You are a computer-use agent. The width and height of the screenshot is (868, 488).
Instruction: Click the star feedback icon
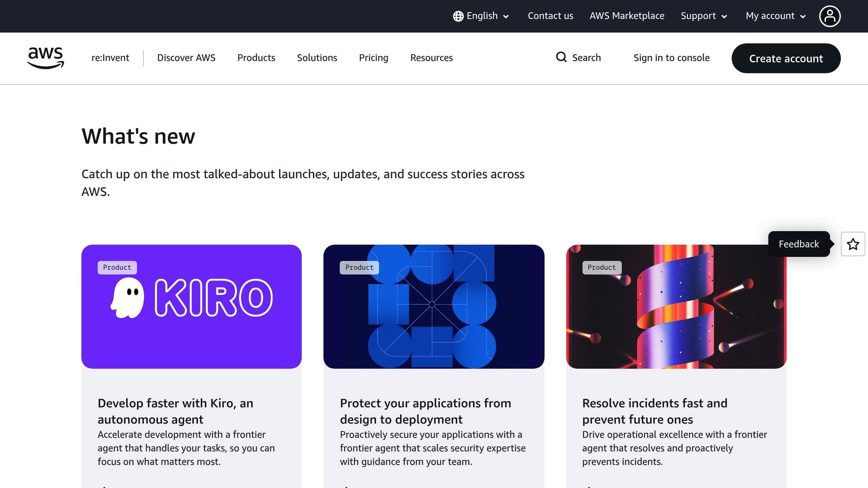click(853, 244)
